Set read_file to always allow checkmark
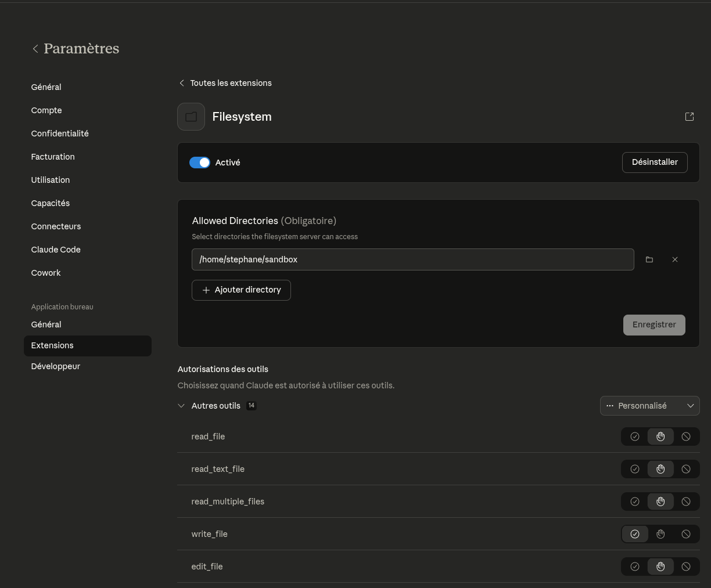Viewport: 711px width, 588px height. (634, 437)
